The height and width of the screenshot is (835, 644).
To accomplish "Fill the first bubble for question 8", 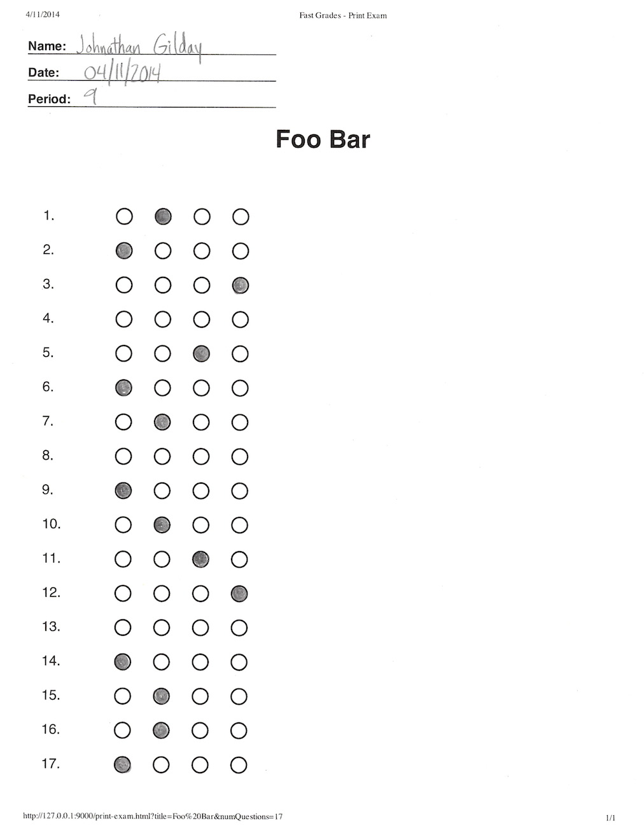I will 123,456.
